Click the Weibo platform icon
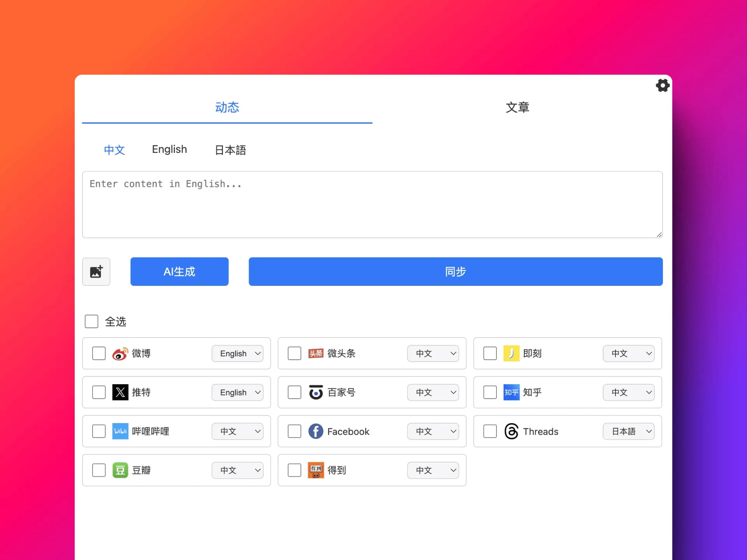 click(120, 353)
